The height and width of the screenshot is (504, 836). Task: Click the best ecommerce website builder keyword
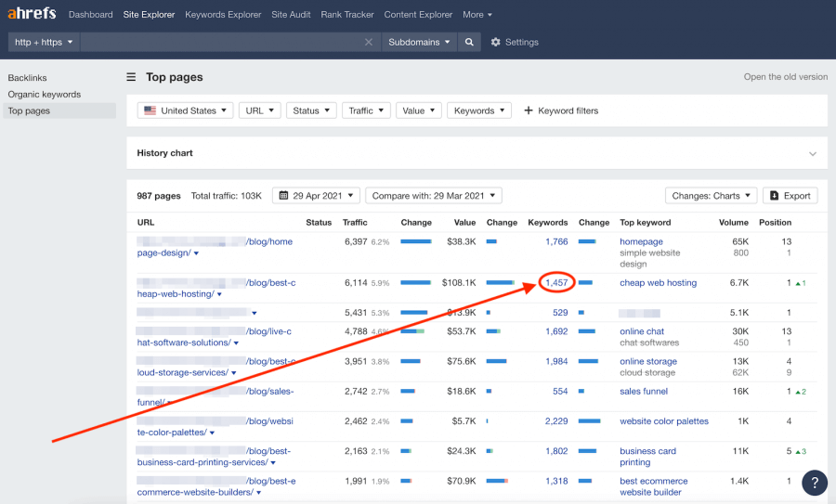(654, 486)
